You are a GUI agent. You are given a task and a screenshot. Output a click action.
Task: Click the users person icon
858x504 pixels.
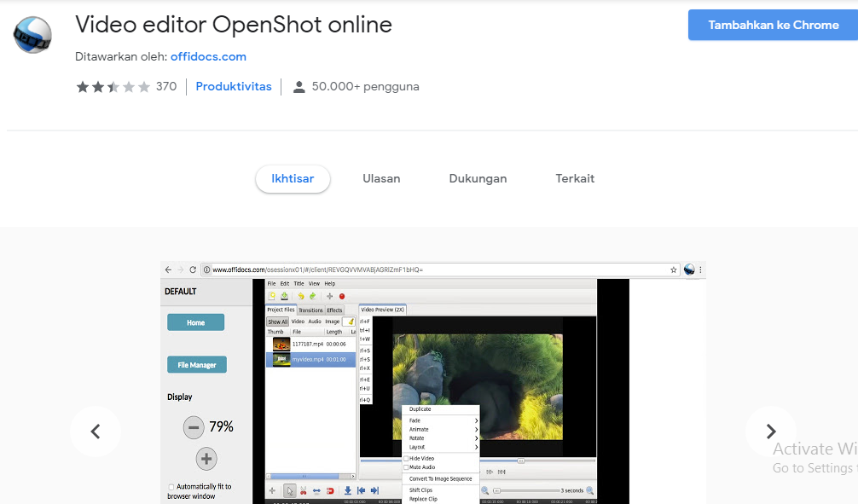click(x=299, y=87)
